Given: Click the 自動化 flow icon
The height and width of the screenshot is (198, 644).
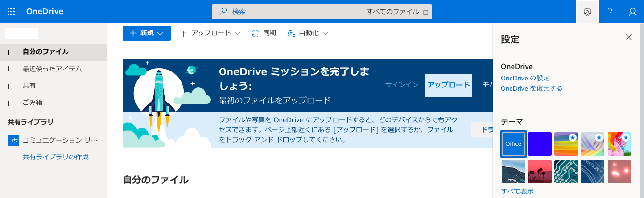Looking at the screenshot, I should (291, 33).
